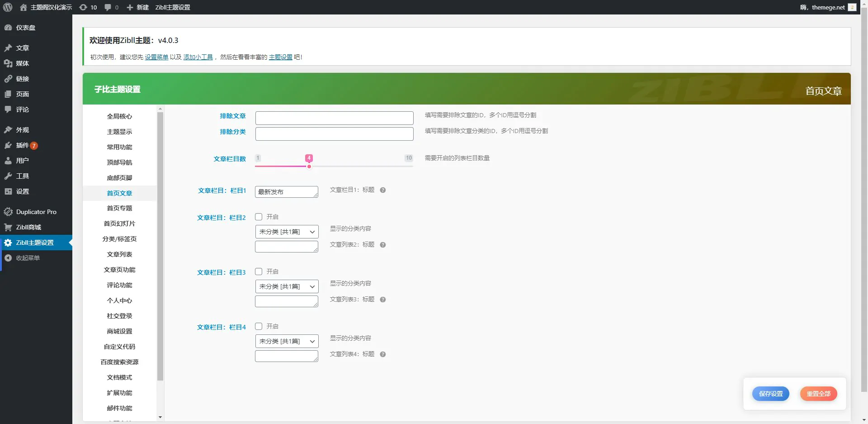Open 栏目2 category dropdown 未分类
The height and width of the screenshot is (424, 868).
(x=287, y=232)
